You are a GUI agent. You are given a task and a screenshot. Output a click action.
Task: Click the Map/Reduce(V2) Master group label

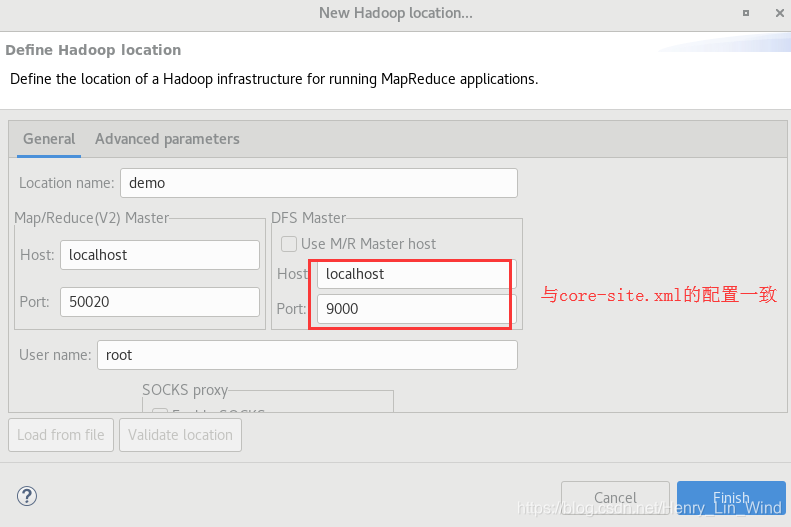pos(91,218)
